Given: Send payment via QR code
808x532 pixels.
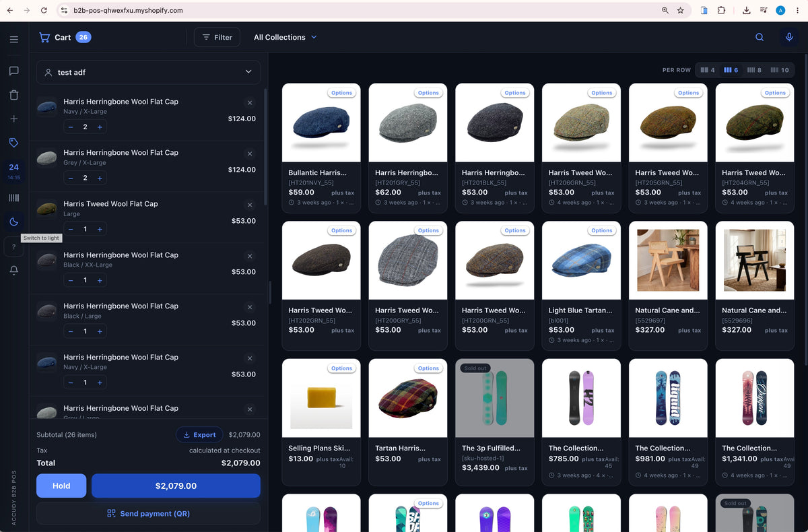Looking at the screenshot, I should 148,513.
